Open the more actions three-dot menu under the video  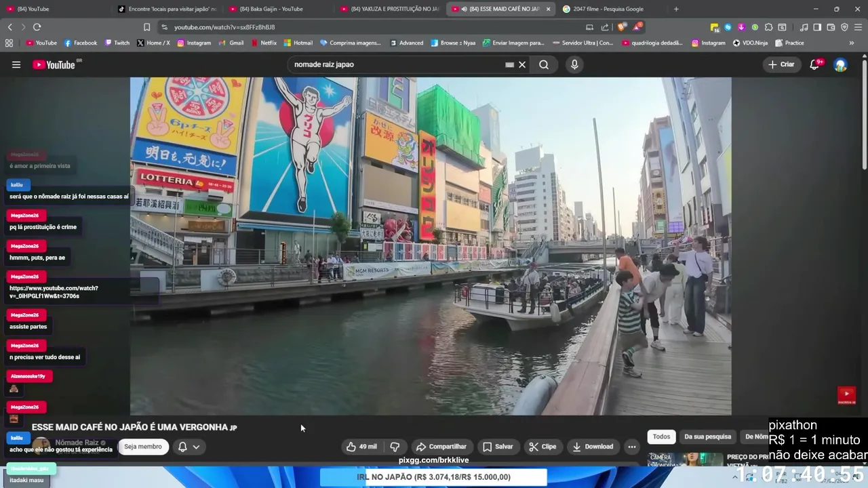coord(631,447)
